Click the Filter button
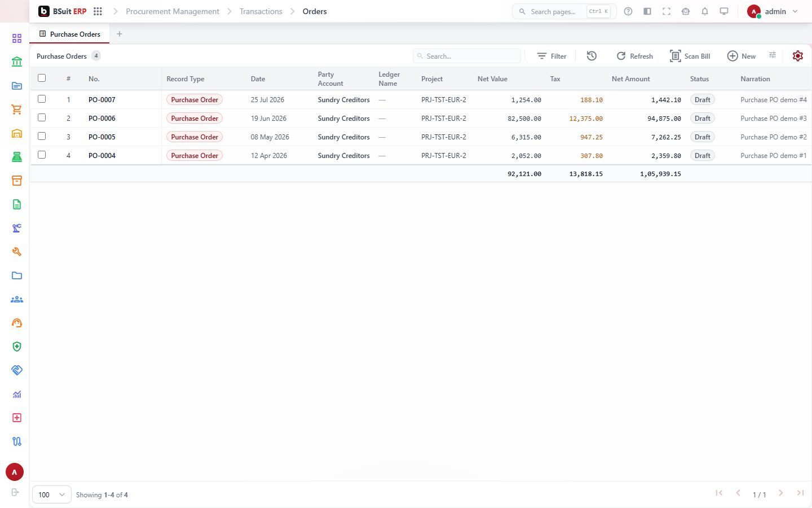The image size is (812, 508). [x=551, y=56]
